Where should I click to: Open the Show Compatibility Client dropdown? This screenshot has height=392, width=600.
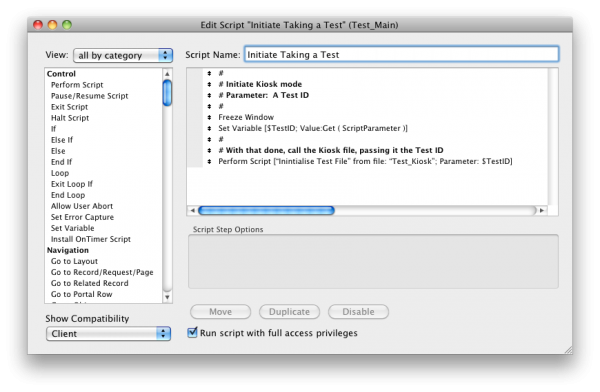pyautogui.click(x=108, y=333)
